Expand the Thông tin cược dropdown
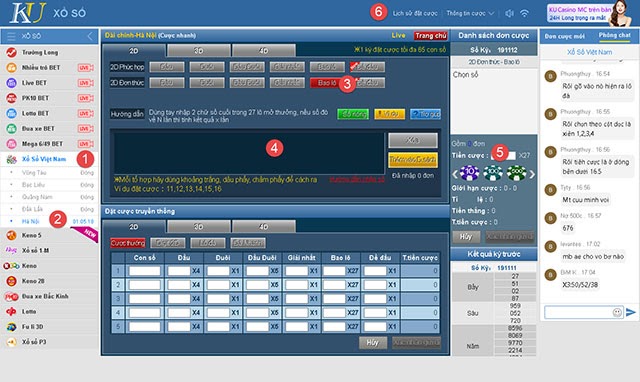The image size is (640, 382). tap(470, 13)
